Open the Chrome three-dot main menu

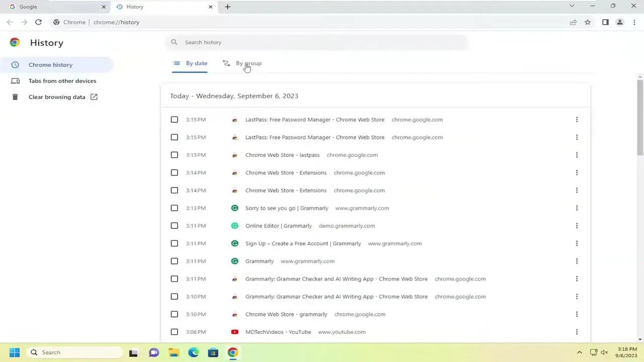tap(634, 22)
